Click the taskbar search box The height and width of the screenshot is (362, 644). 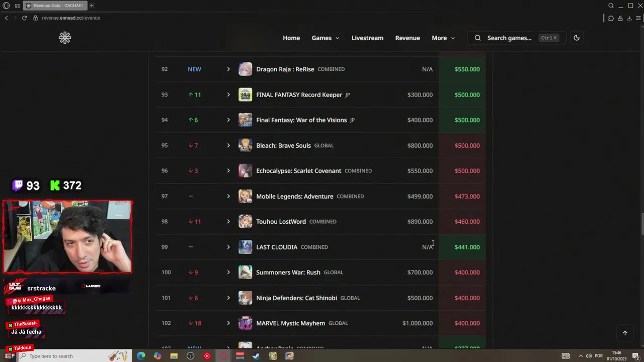click(x=74, y=356)
